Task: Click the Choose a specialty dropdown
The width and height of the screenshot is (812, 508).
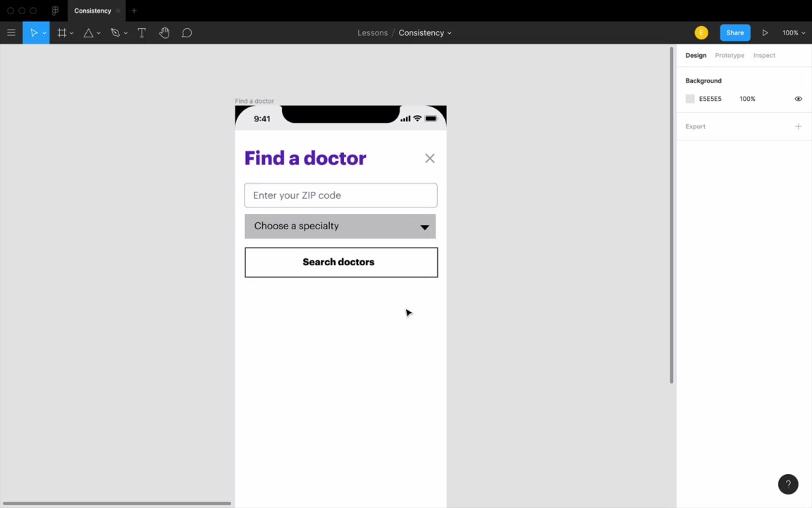Action: (340, 226)
